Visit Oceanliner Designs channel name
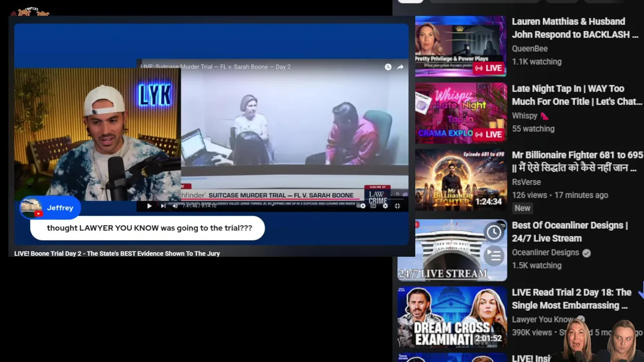 click(545, 252)
